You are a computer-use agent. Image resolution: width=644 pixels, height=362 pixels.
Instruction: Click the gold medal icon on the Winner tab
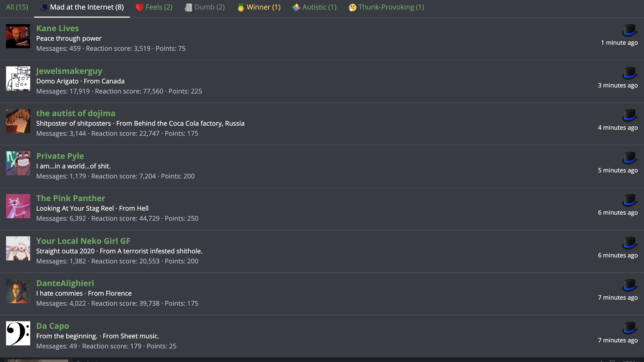(241, 8)
